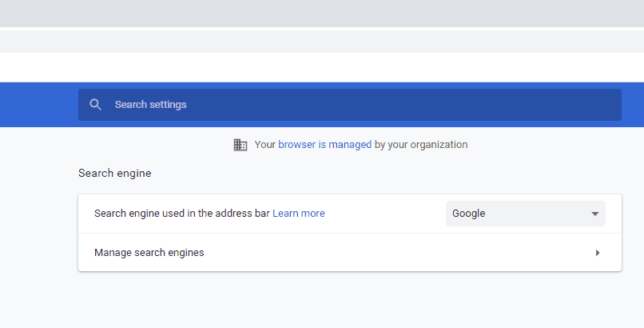The width and height of the screenshot is (644, 328).
Task: Click the blue header left of the search box
Action: tap(39, 105)
